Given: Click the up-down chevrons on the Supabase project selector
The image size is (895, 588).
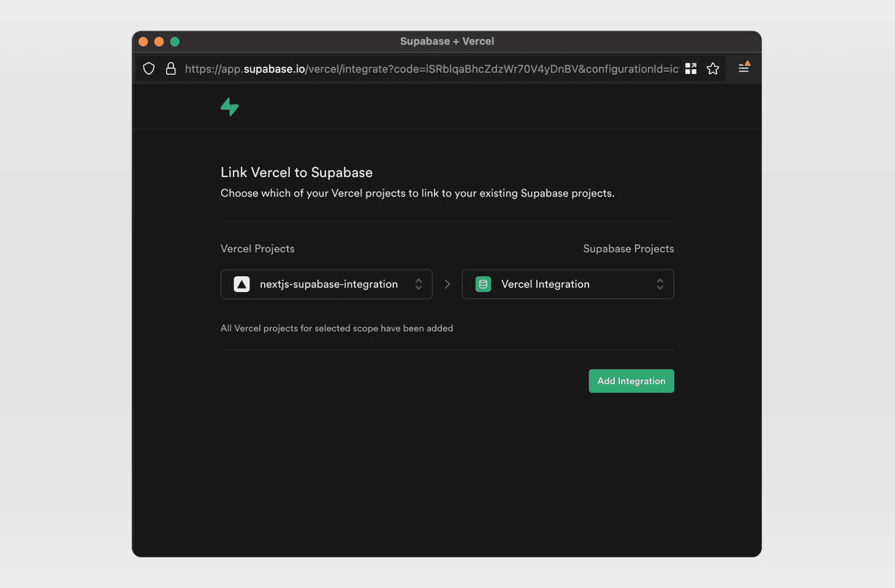Looking at the screenshot, I should click(660, 284).
